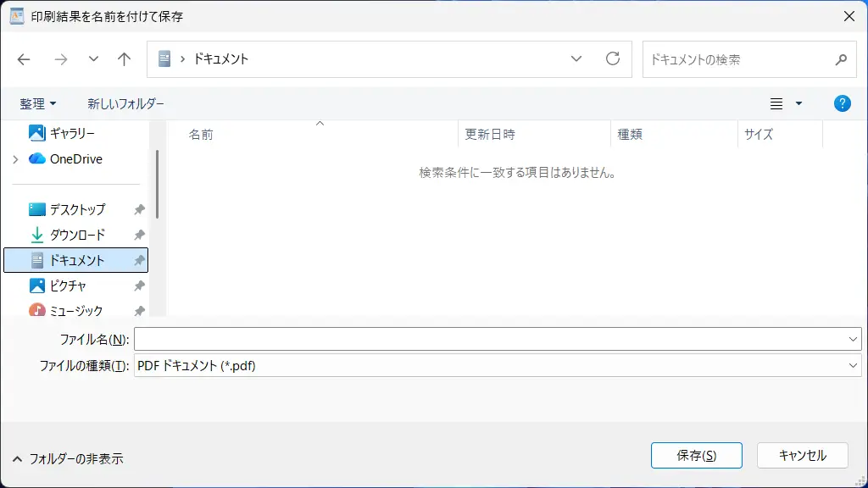The height and width of the screenshot is (488, 868).
Task: Click the view layout icon
Action: (x=776, y=103)
